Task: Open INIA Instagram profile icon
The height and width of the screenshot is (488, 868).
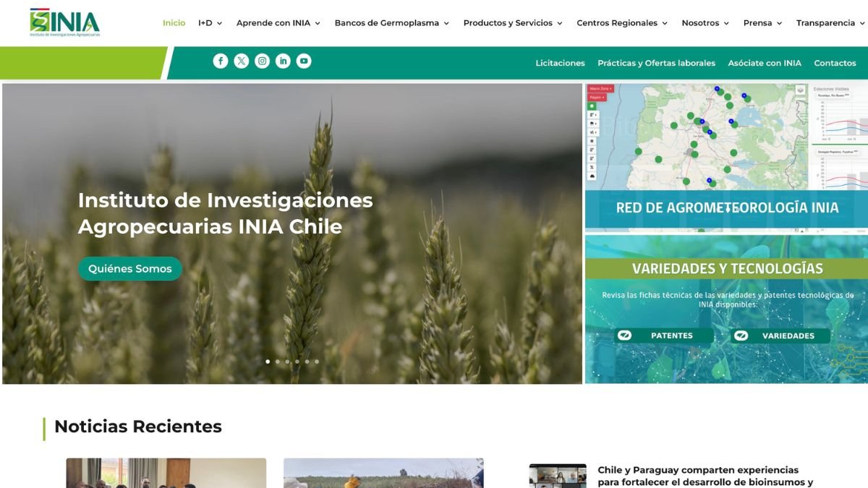Action: tap(263, 61)
